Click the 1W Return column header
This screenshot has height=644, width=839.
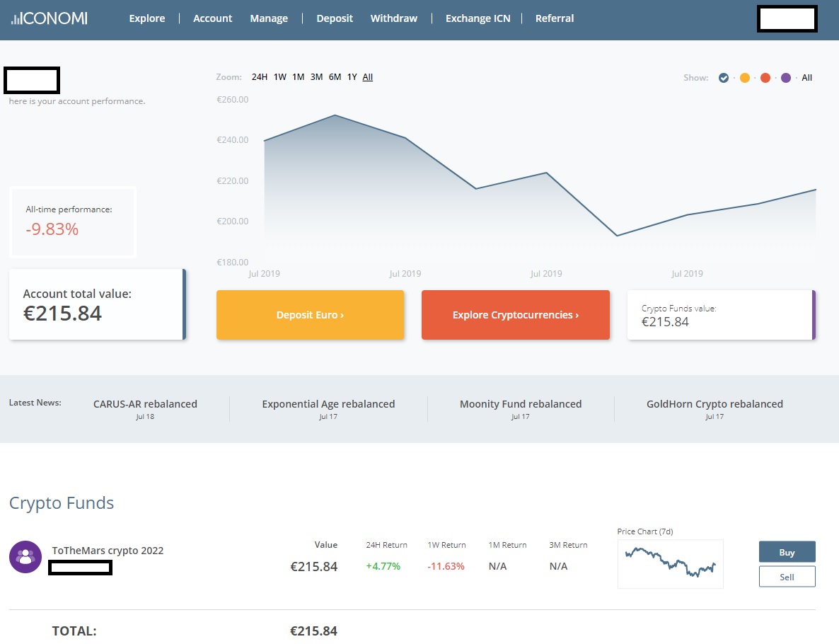click(x=446, y=545)
